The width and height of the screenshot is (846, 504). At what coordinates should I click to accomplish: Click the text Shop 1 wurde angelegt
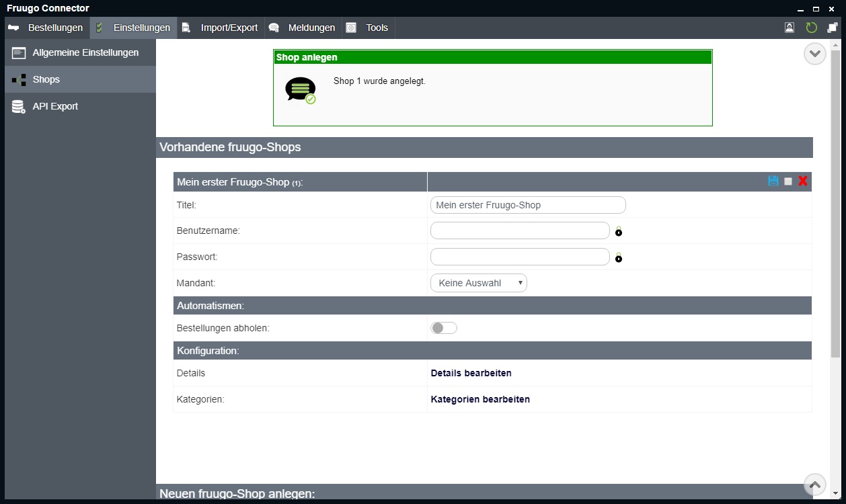379,81
